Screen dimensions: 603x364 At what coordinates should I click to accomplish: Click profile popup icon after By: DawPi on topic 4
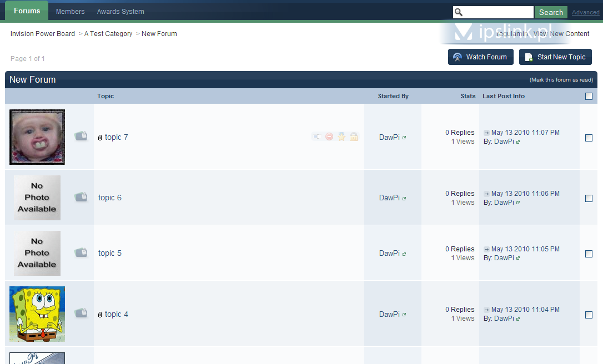tap(518, 319)
